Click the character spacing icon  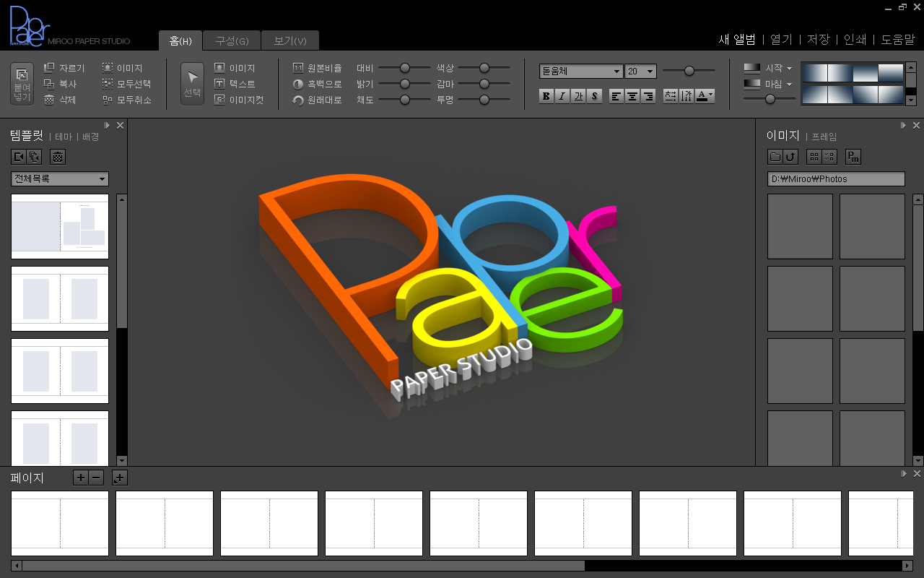click(671, 95)
